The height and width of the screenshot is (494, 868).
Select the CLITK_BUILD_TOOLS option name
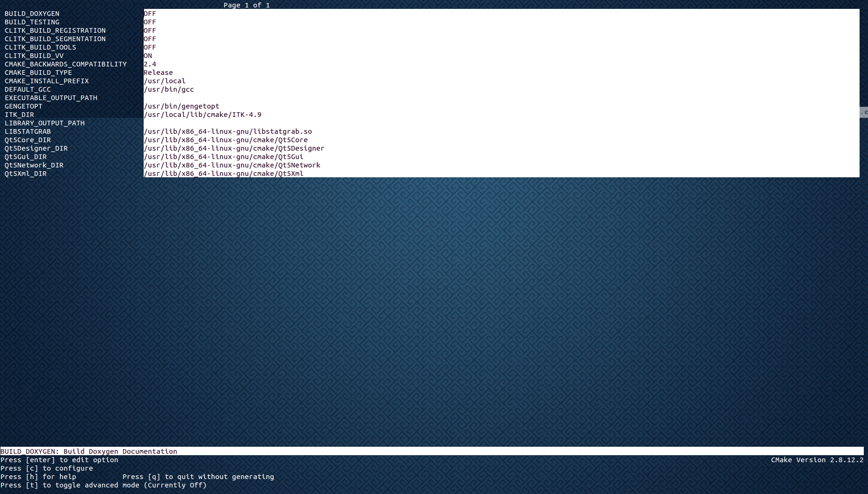[x=40, y=47]
